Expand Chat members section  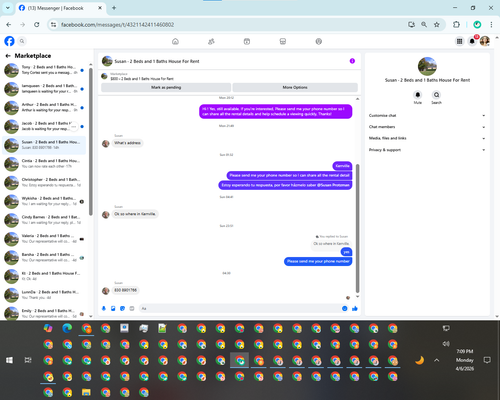point(427,127)
